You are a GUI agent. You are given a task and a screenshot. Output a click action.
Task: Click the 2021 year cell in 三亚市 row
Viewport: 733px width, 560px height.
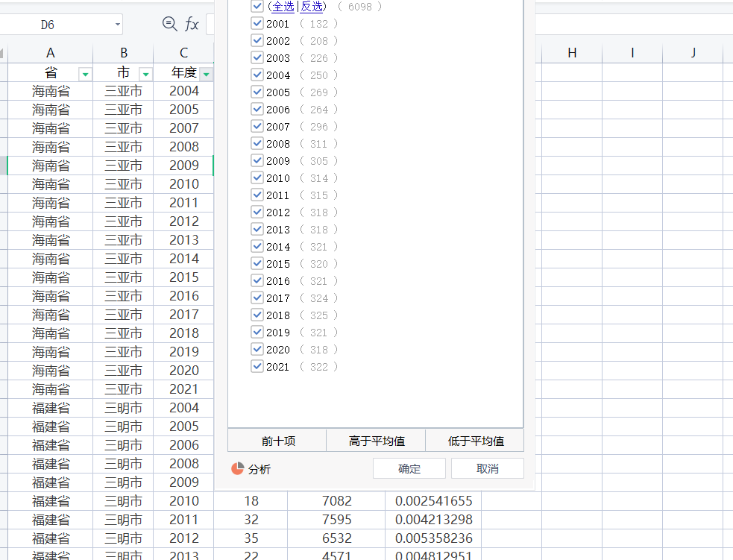pyautogui.click(x=183, y=389)
